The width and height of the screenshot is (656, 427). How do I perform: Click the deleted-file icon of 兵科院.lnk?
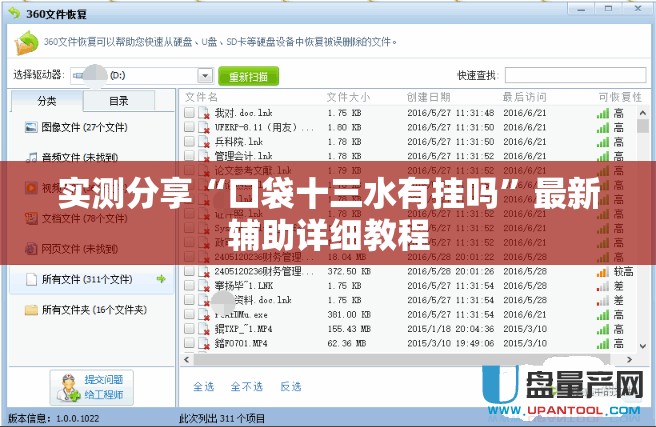pyautogui.click(x=204, y=142)
